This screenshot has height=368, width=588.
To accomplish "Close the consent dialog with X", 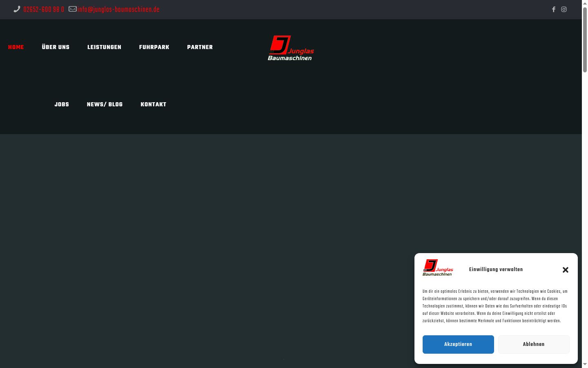I will [566, 270].
